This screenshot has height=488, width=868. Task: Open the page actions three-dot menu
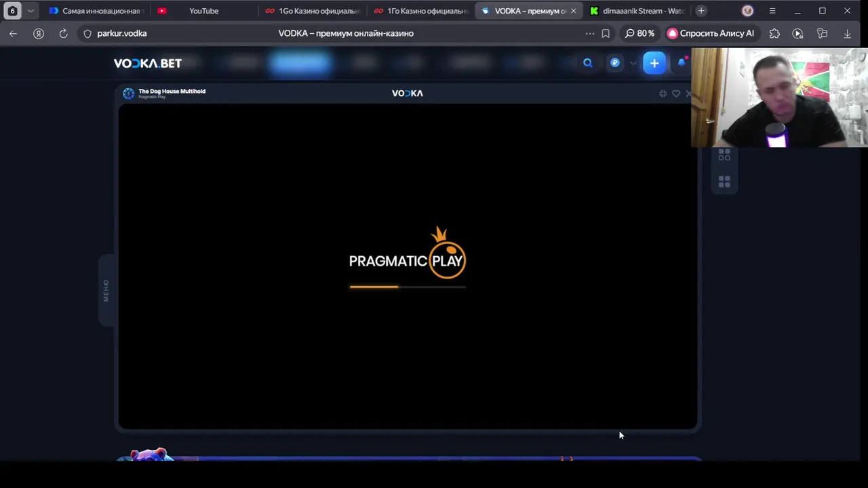[x=590, y=33]
